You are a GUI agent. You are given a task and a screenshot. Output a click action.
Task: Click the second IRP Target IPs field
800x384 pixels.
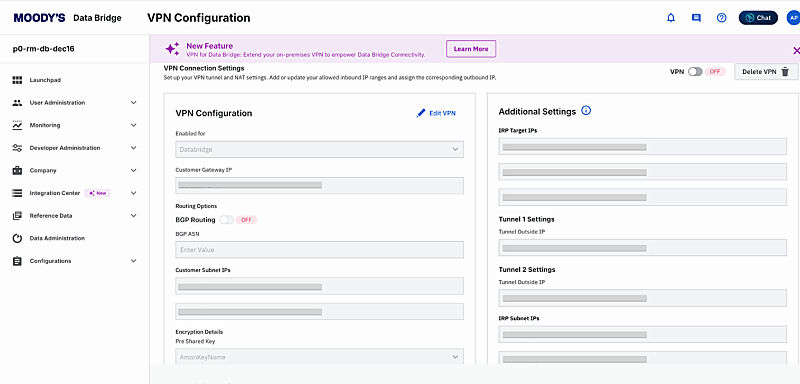[642, 172]
